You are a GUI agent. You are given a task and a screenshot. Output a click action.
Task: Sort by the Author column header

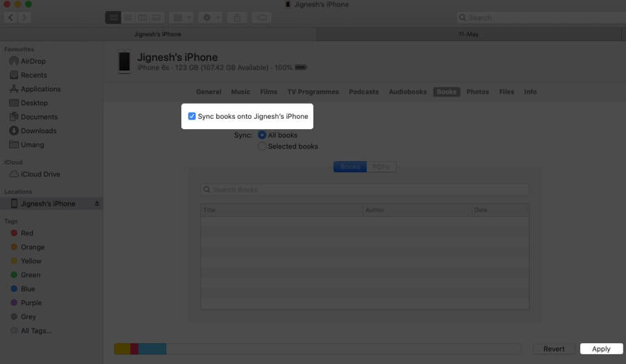point(417,210)
